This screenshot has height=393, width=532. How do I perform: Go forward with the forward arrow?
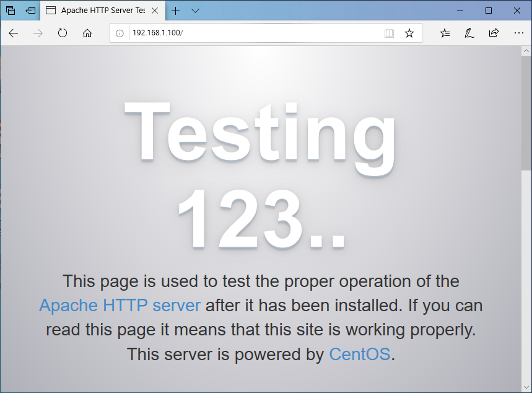[38, 33]
